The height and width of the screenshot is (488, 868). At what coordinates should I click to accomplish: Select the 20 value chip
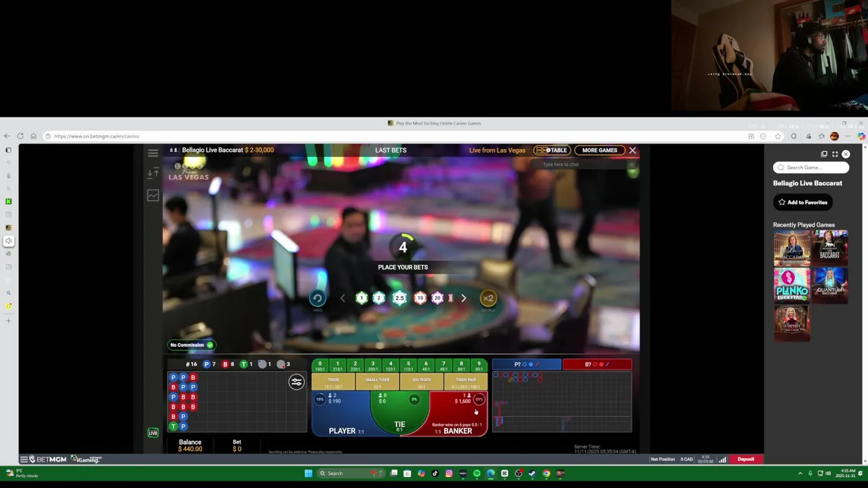coord(437,298)
